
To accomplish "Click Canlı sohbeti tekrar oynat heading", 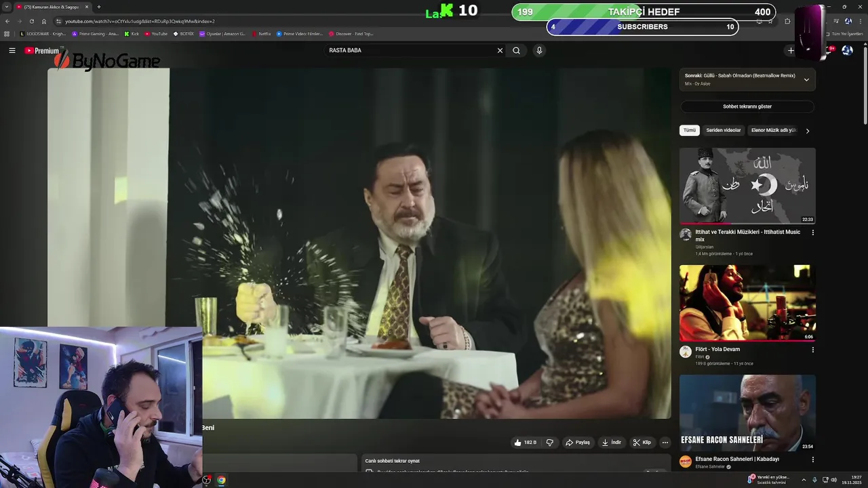I will tap(392, 461).
